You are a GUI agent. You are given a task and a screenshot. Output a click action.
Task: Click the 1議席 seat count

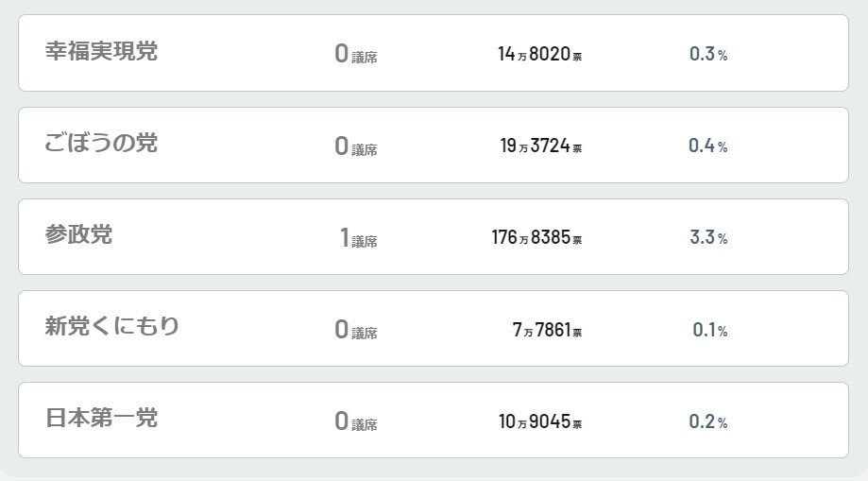click(x=358, y=237)
